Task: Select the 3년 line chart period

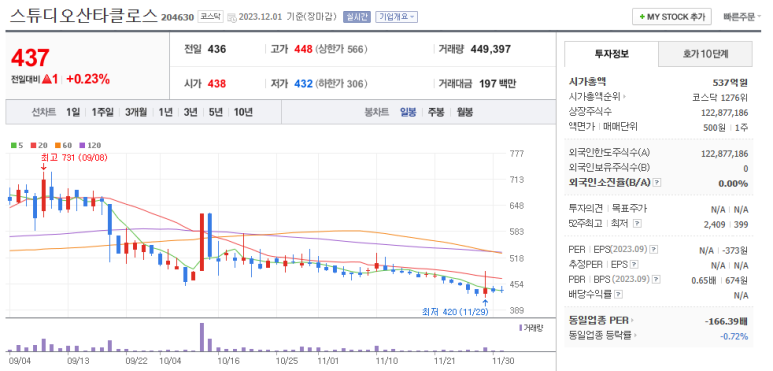Action: point(190,112)
